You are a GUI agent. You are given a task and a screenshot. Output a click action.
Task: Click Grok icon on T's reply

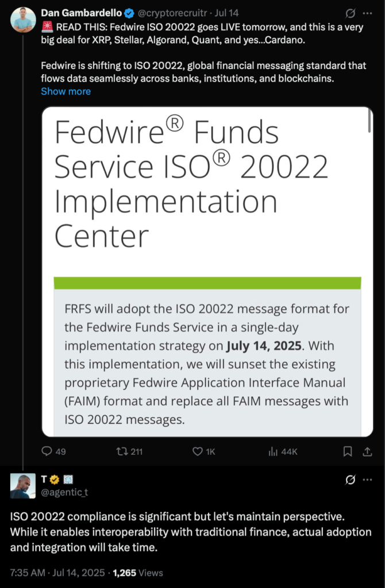tap(348, 479)
